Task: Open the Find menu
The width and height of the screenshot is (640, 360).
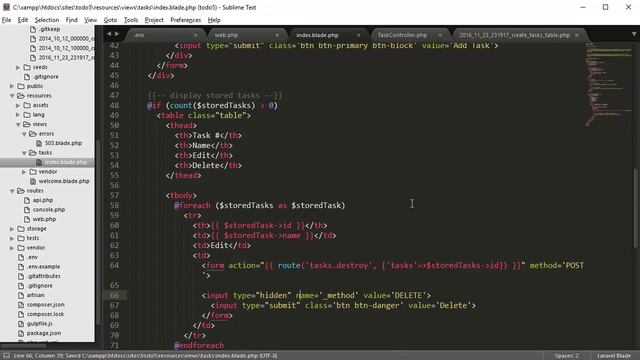Action: 71,20
